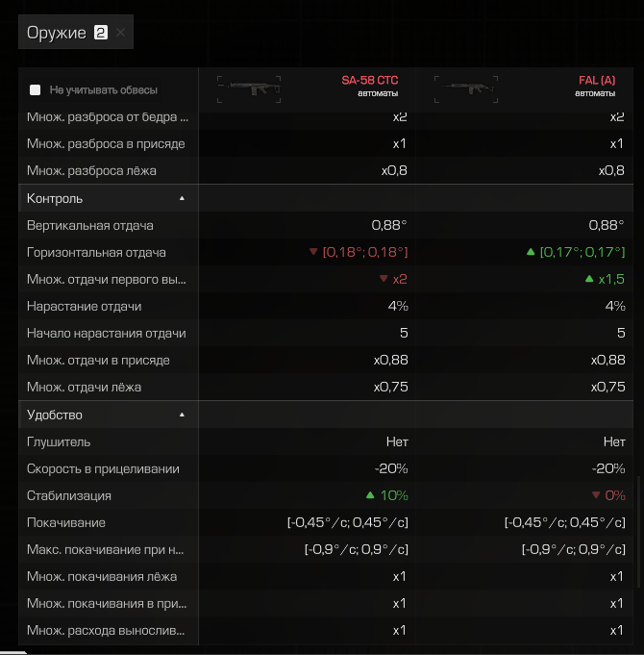Select the Нарастание отдачи row label
This screenshot has width=644, height=655.
(85, 306)
